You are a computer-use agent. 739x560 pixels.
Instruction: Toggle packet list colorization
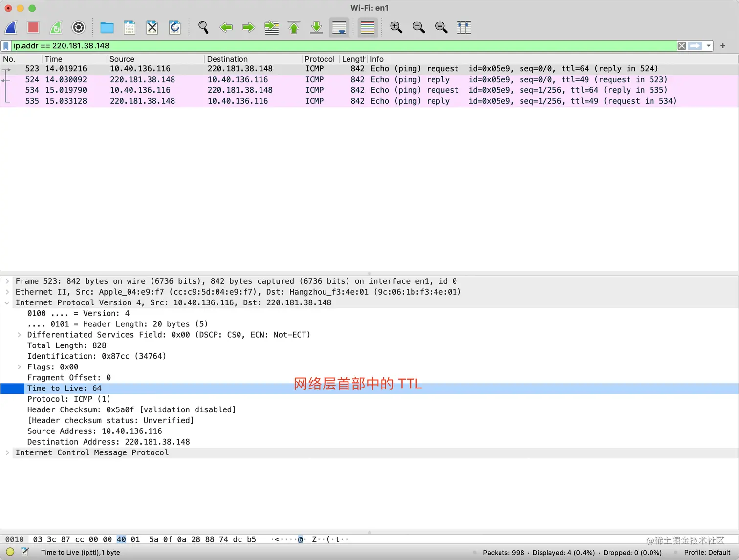(x=368, y=27)
